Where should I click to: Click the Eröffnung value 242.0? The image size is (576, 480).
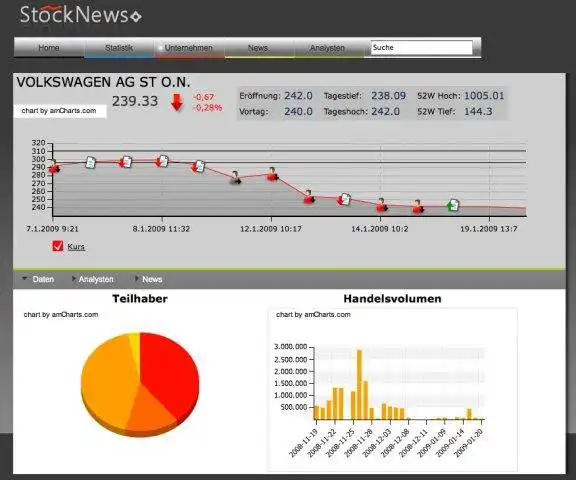(x=298, y=95)
